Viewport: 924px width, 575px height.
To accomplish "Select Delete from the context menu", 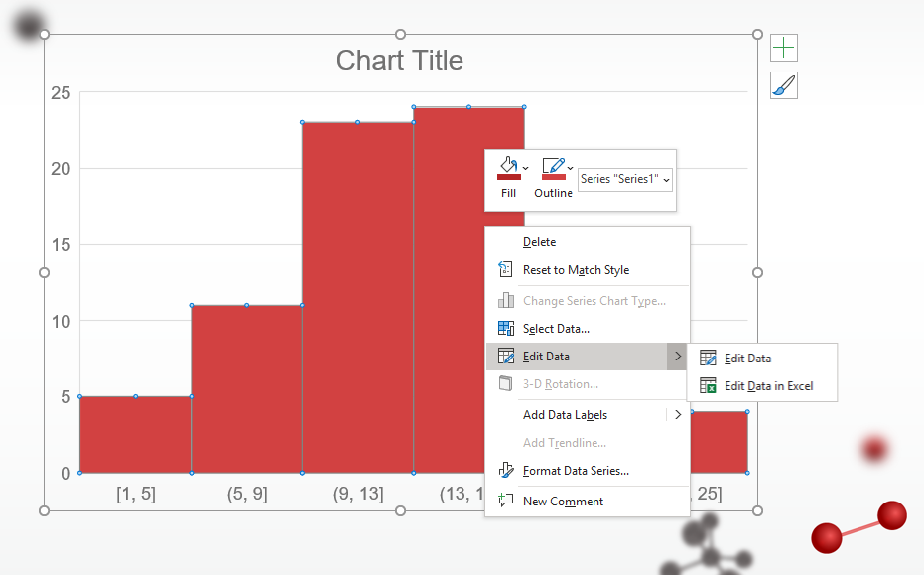I will [x=539, y=241].
